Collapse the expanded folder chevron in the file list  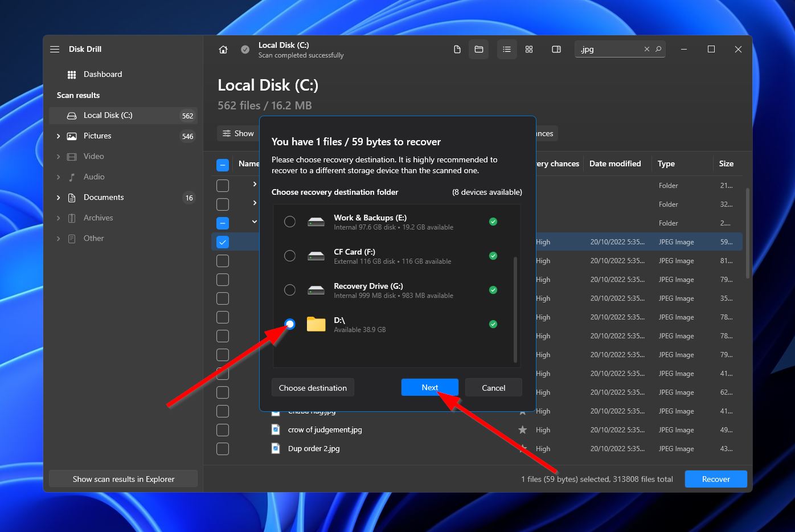click(254, 222)
